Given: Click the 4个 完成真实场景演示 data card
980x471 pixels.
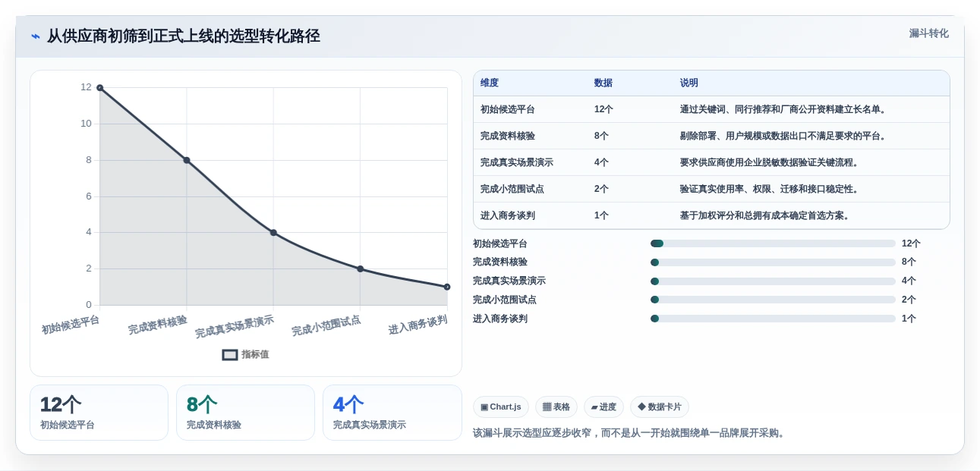Looking at the screenshot, I should [392, 413].
